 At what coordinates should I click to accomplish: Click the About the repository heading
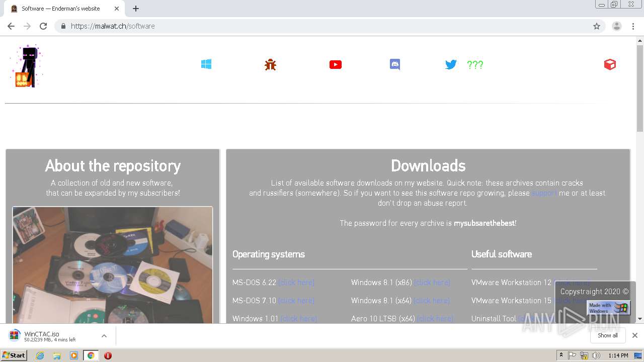[113, 166]
